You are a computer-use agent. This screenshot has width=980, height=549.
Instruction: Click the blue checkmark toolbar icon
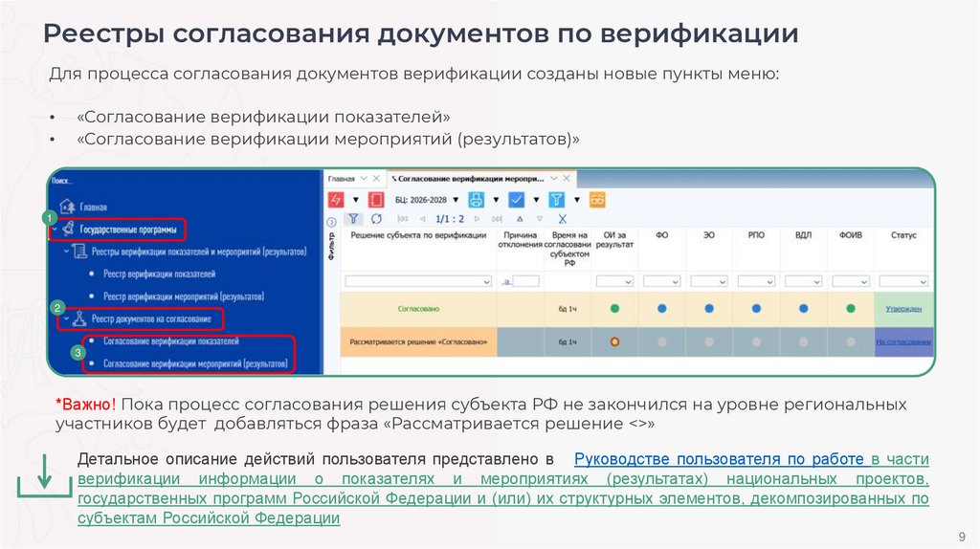pyautogui.click(x=516, y=200)
